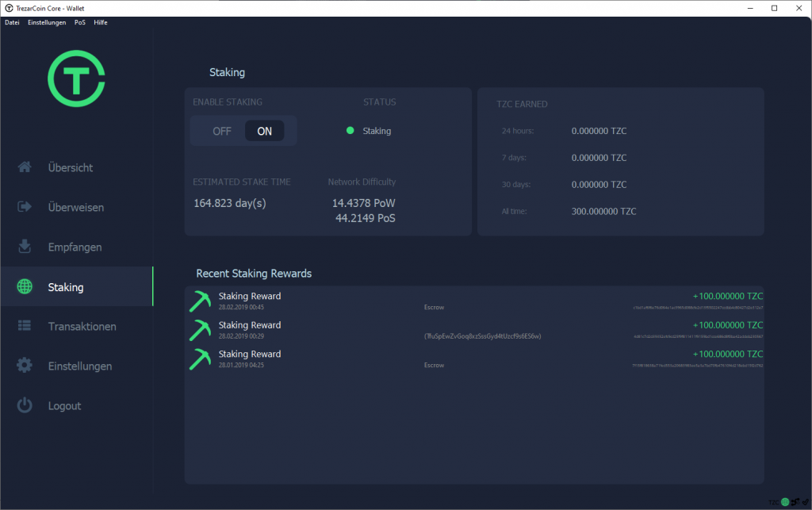Click the gear icon beside Einstellungen

click(25, 366)
